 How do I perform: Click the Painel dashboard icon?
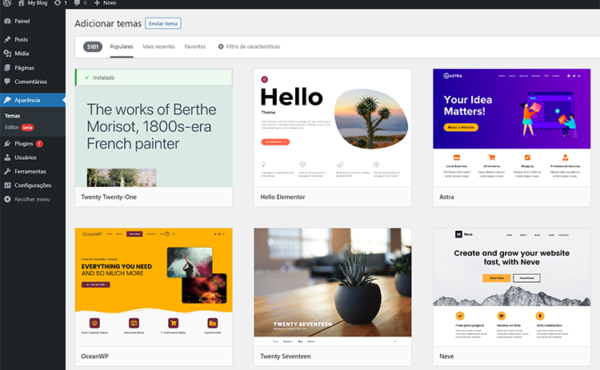click(7, 21)
